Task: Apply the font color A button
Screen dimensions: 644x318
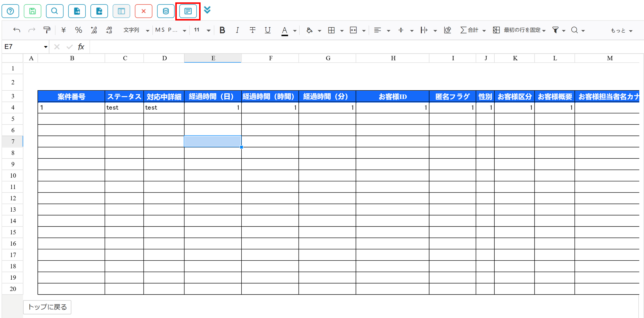Action: pos(285,30)
